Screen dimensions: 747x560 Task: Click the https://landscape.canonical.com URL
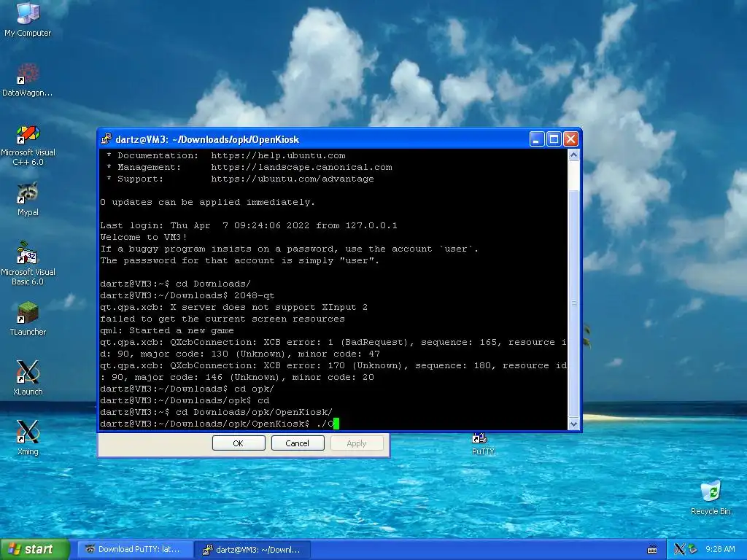click(x=301, y=167)
